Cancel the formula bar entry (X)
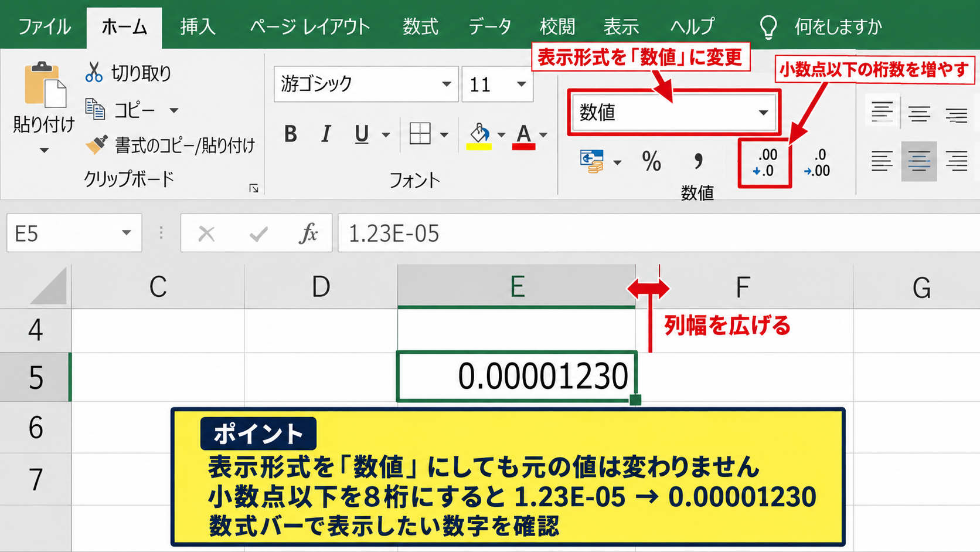The width and height of the screenshot is (980, 552). point(206,234)
